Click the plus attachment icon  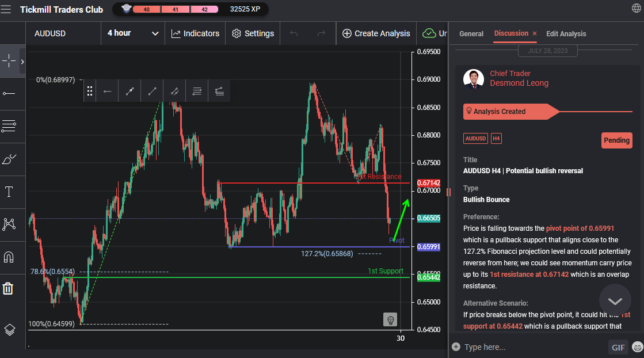click(x=456, y=347)
